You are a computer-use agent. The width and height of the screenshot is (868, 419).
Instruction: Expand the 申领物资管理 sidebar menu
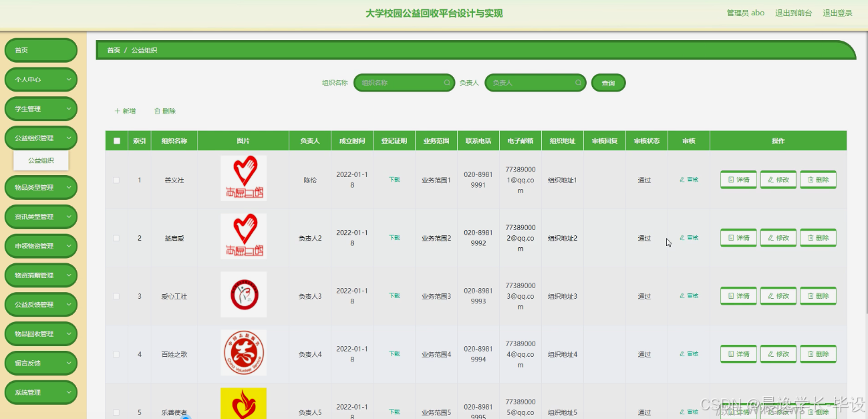[41, 246]
